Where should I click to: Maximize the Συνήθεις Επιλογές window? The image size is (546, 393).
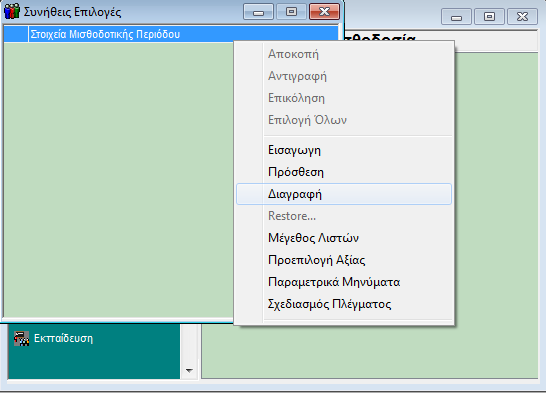[291, 12]
